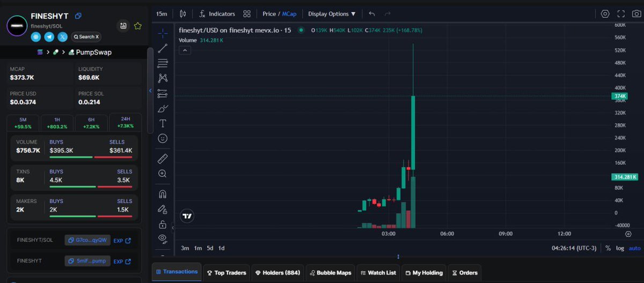
Task: Open the token Telegram link
Action: (49, 37)
